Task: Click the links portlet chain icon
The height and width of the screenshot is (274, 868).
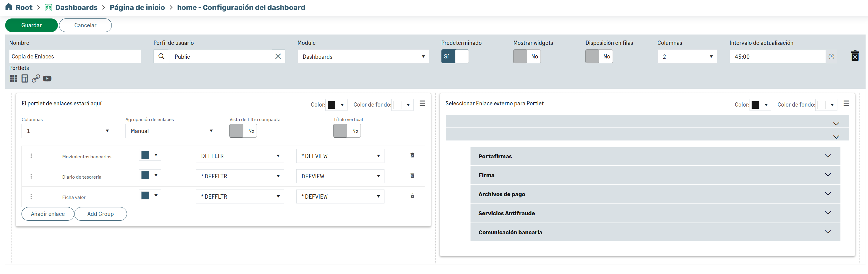Action: tap(36, 78)
